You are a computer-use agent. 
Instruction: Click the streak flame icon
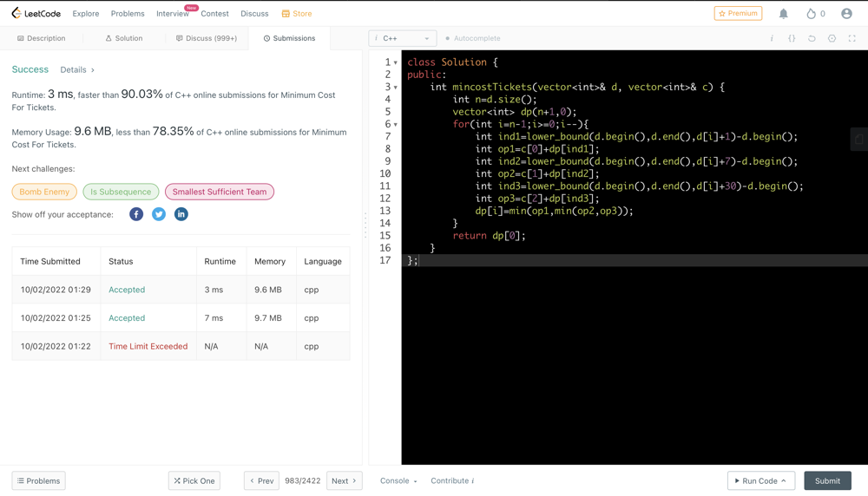point(811,14)
